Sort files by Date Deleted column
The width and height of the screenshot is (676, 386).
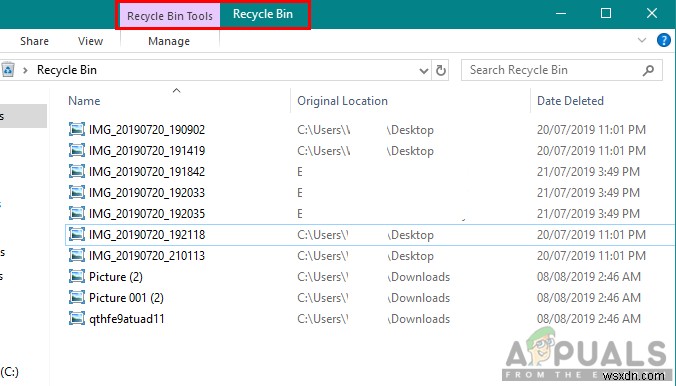coord(570,101)
